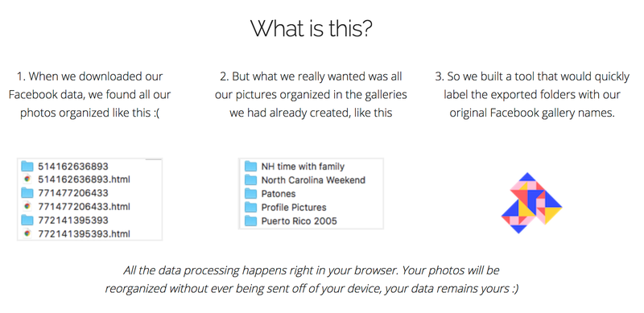Select the Puerto Rico 2005 folder label

pyautogui.click(x=299, y=221)
